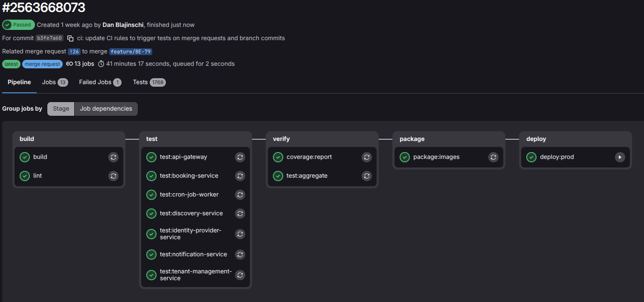Open merge request !26 link
The height and width of the screenshot is (302, 644).
(x=74, y=52)
